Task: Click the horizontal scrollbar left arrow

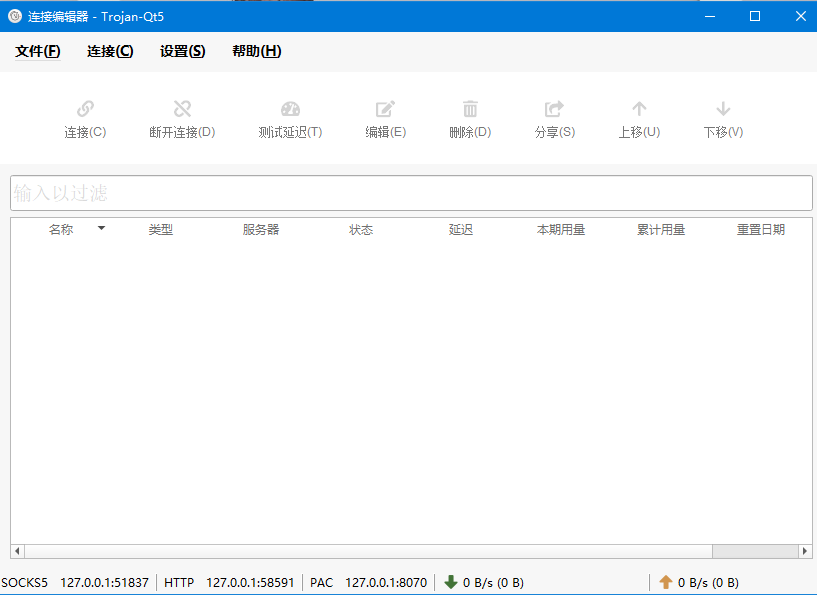Action: 17,551
